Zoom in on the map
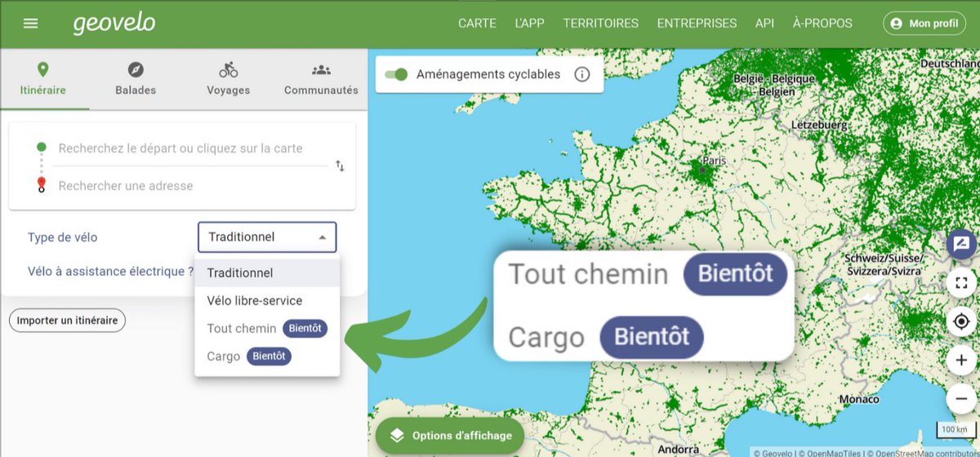 tap(961, 360)
